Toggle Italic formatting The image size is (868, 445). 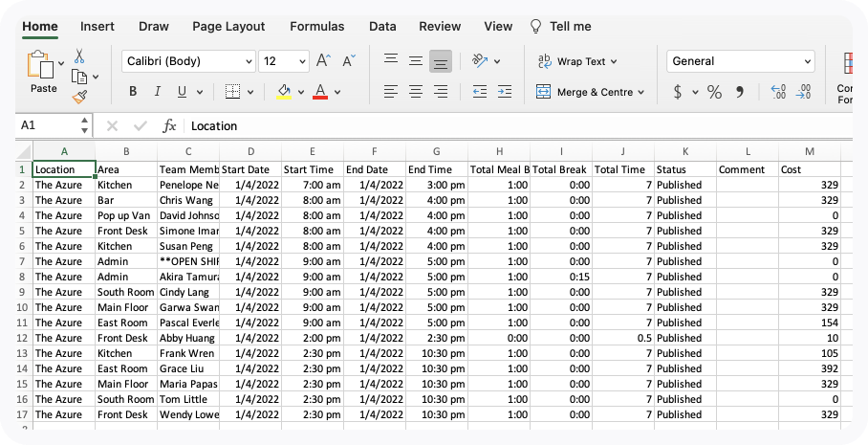(x=157, y=92)
